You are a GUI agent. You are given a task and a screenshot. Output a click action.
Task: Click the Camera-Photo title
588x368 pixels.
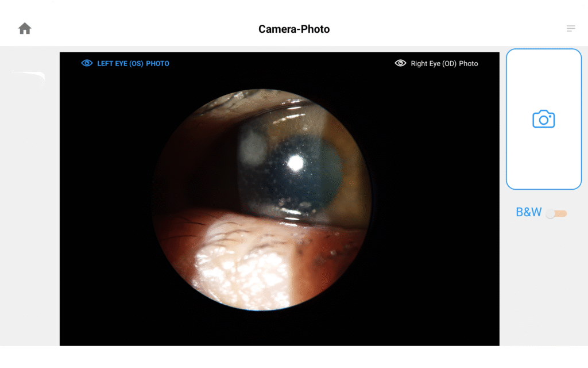coord(294,29)
